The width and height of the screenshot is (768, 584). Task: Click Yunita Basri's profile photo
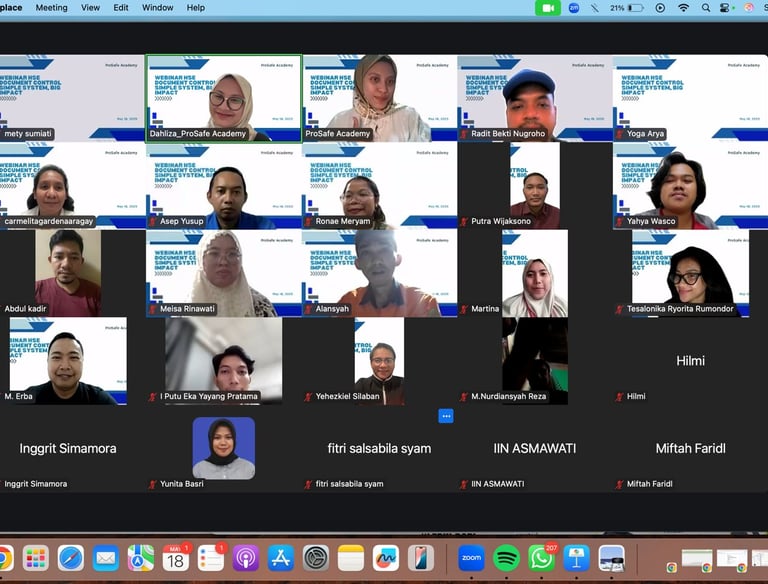tap(224, 448)
